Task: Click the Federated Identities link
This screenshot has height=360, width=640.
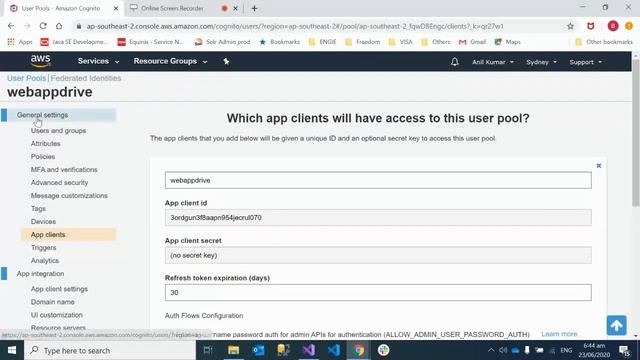Action: click(86, 78)
